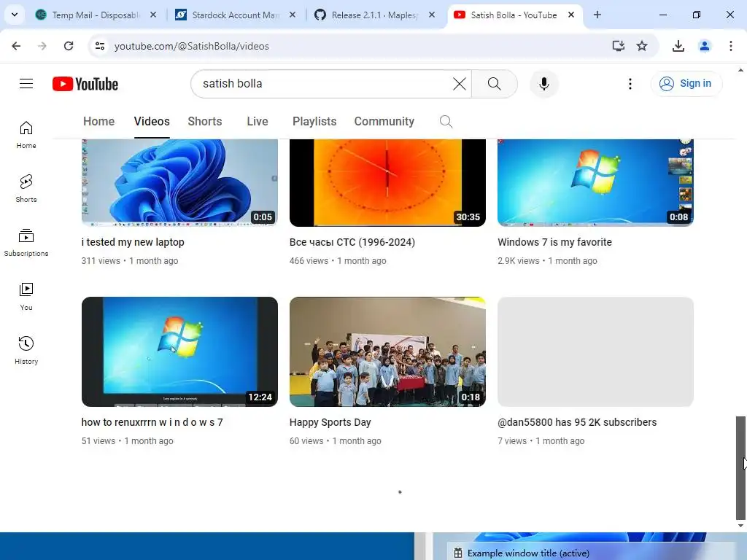View site information icon in address bar
747x560 pixels.
click(x=99, y=46)
